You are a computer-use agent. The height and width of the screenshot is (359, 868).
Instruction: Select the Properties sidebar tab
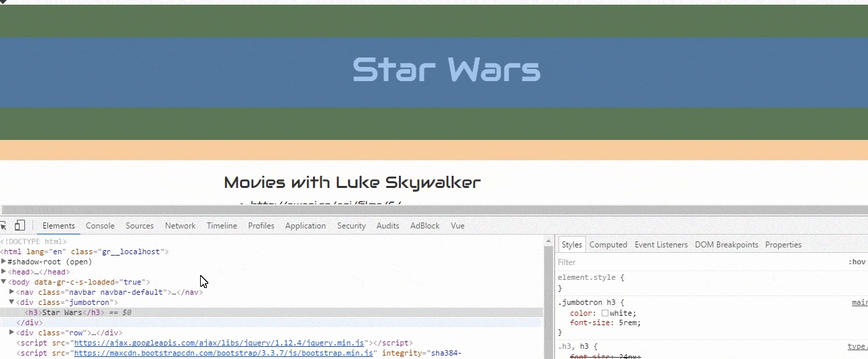pyautogui.click(x=783, y=245)
